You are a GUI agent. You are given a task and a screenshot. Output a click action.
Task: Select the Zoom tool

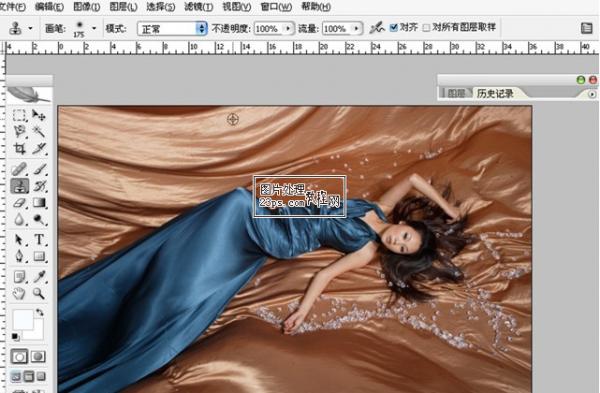point(39,294)
